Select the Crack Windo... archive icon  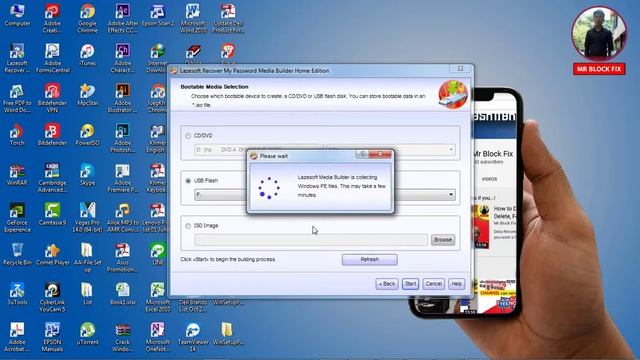pos(122,337)
